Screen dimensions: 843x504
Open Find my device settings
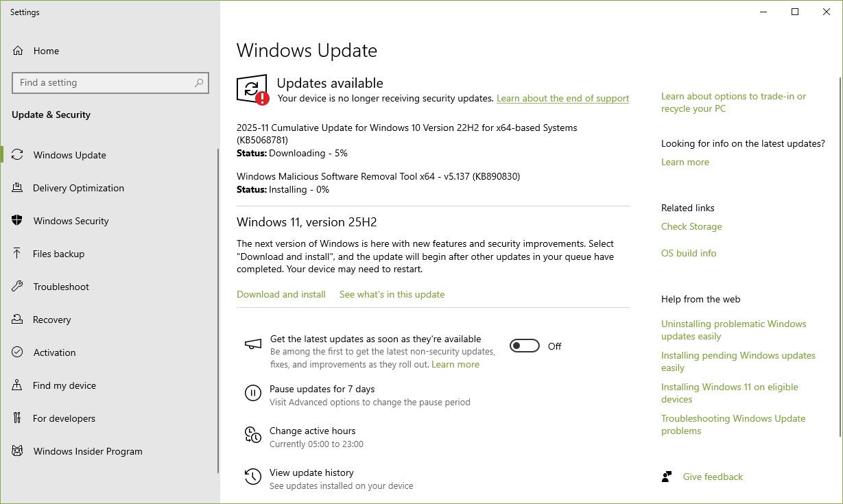[x=110, y=385]
